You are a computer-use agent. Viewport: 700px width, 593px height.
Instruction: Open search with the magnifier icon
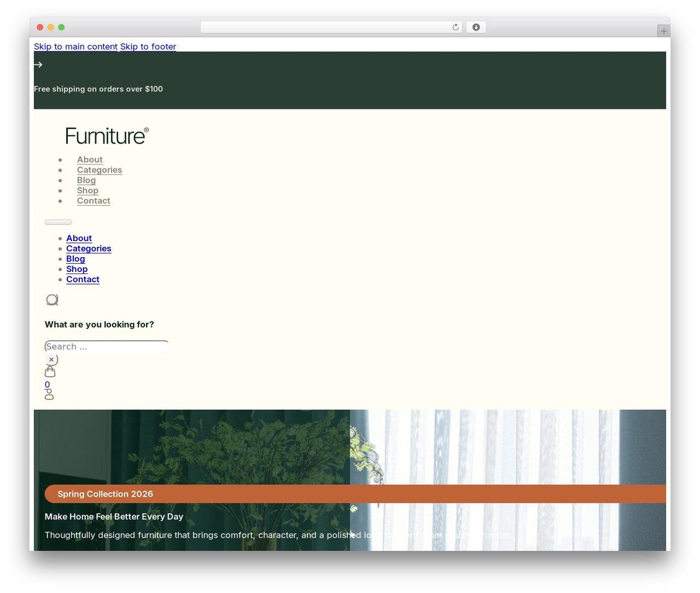pyautogui.click(x=52, y=300)
